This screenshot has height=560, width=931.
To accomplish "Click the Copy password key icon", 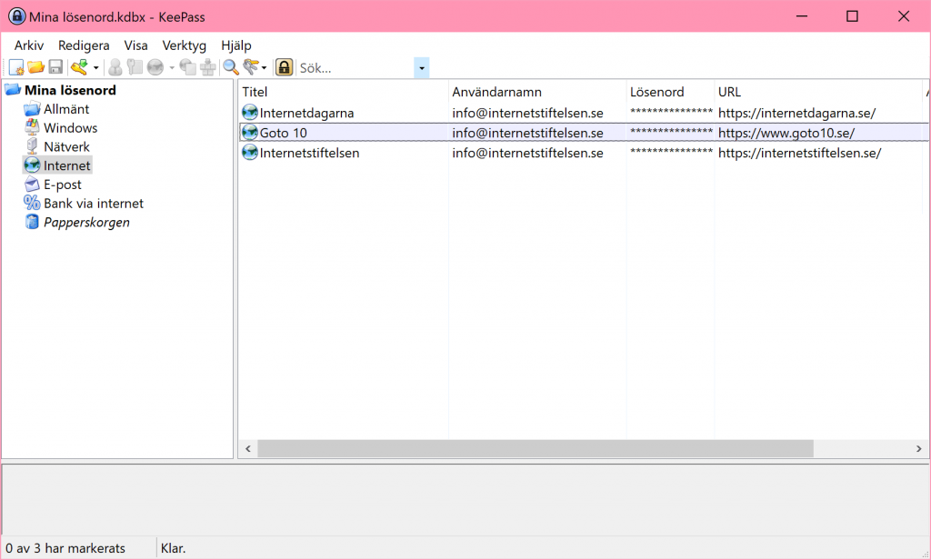I will (x=135, y=67).
